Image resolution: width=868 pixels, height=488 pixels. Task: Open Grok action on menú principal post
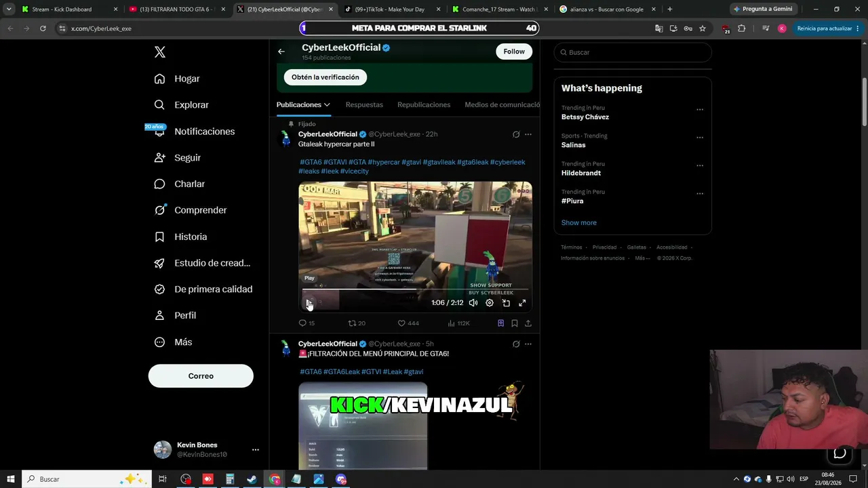tap(516, 344)
